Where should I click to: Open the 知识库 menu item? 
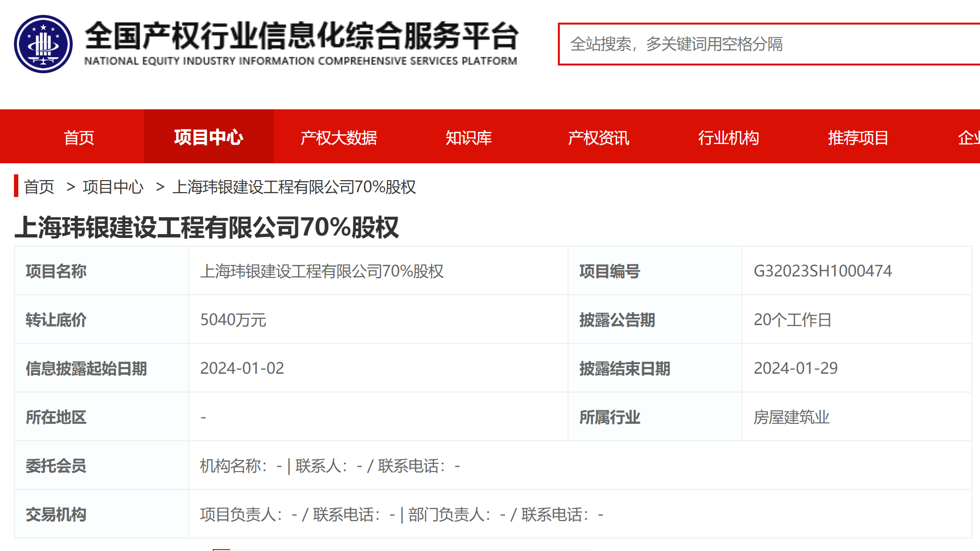(x=468, y=138)
